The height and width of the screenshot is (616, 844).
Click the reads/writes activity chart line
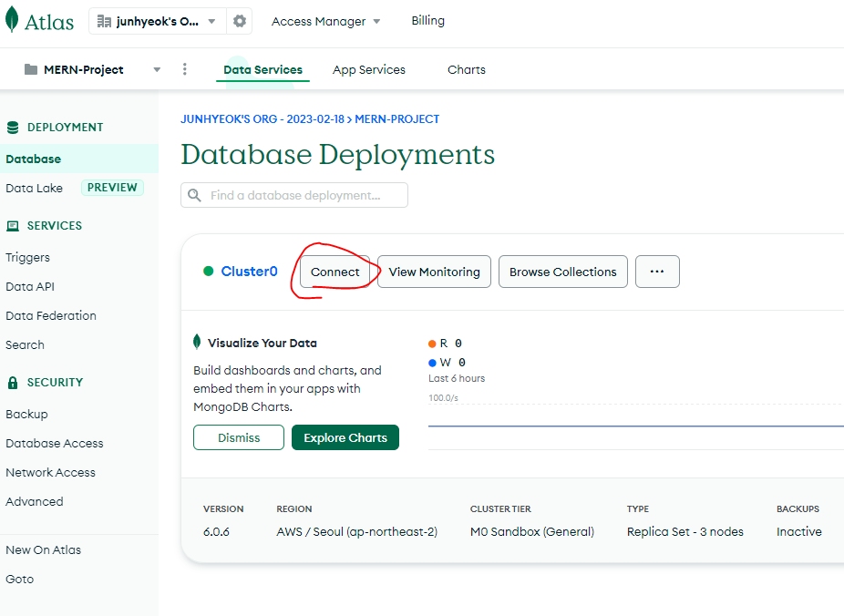pos(635,426)
